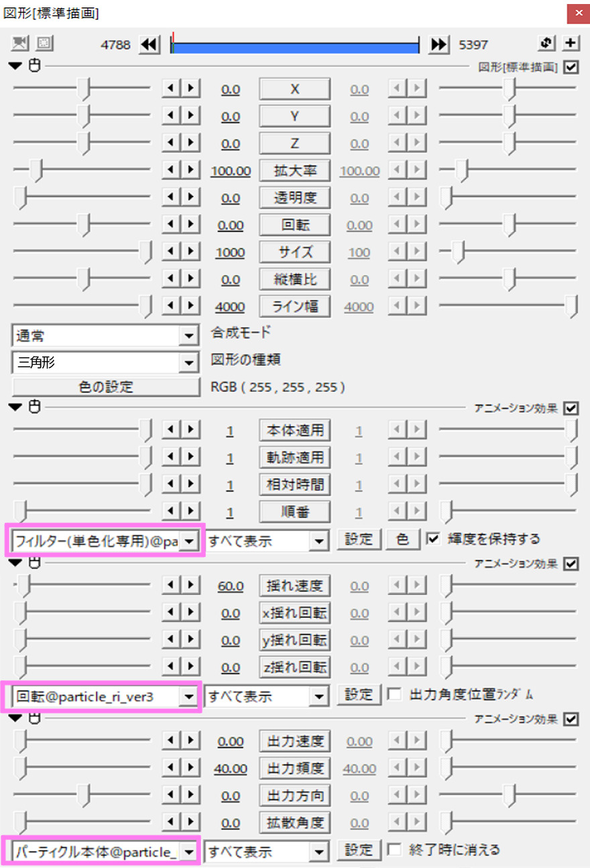
Task: Check 終了時に消える
Action: [x=395, y=849]
